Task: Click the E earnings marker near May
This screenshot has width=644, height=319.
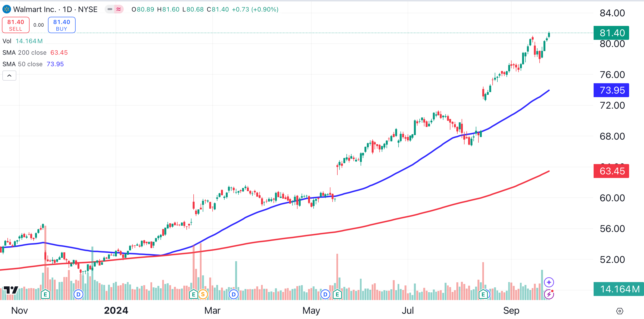Action: [x=337, y=294]
